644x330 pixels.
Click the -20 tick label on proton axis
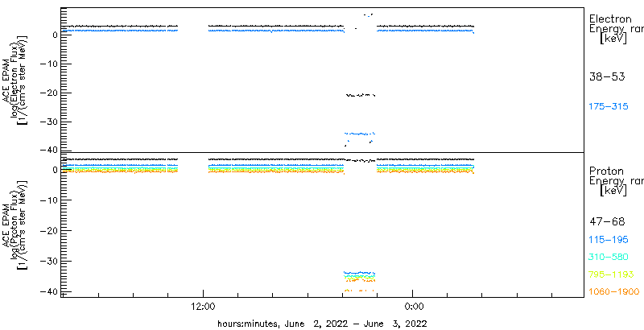[48, 231]
